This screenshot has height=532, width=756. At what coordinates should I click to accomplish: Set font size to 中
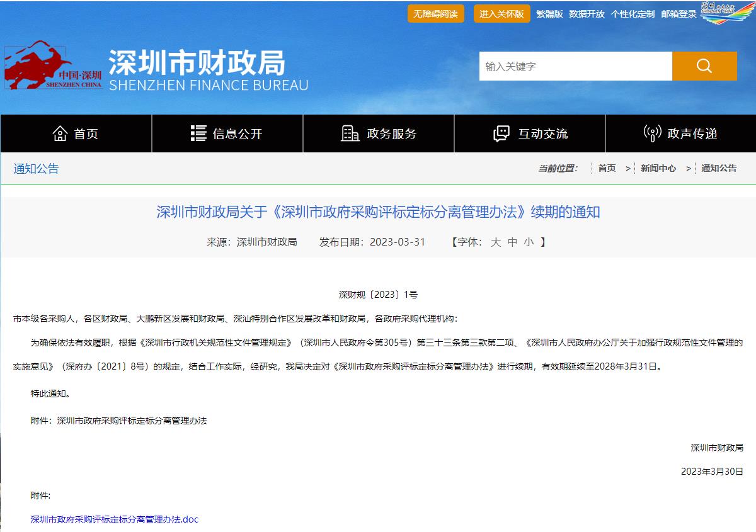(512, 242)
